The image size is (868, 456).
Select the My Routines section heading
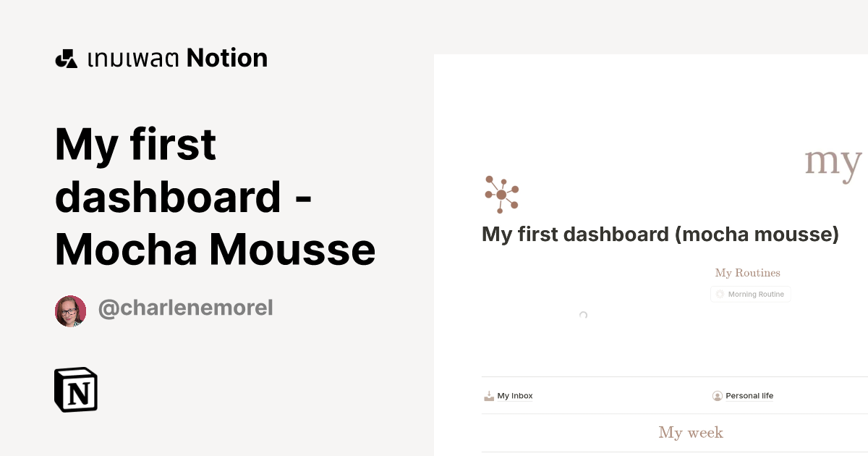(x=747, y=273)
